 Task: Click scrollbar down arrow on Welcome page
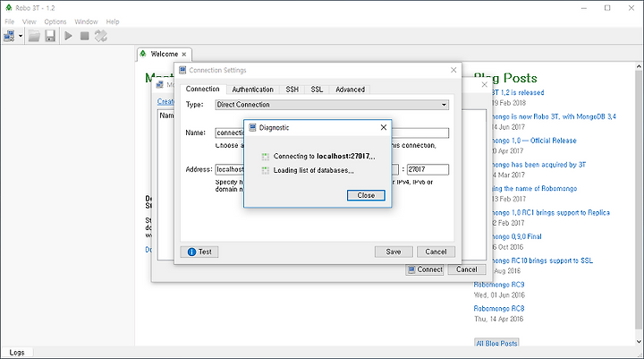point(639,341)
